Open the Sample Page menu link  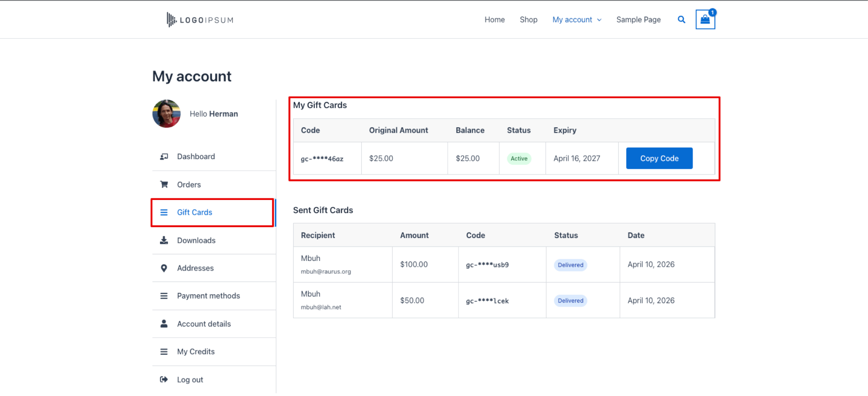(638, 20)
